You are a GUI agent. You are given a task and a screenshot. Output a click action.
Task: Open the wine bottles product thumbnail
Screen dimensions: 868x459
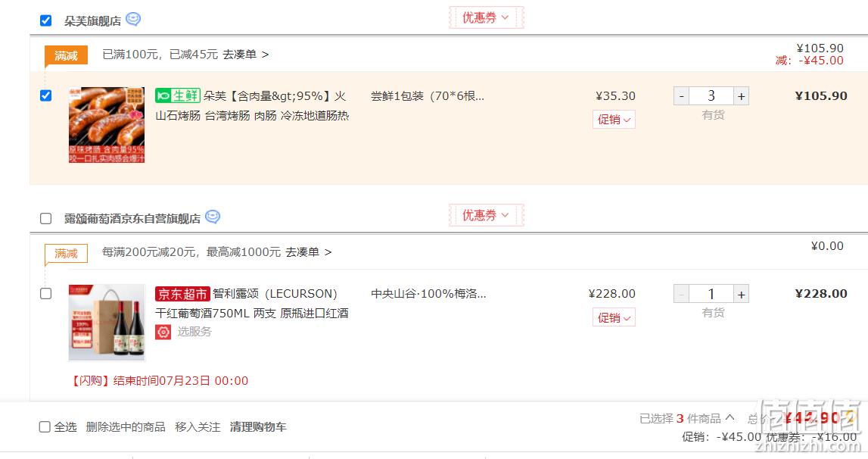pyautogui.click(x=107, y=323)
